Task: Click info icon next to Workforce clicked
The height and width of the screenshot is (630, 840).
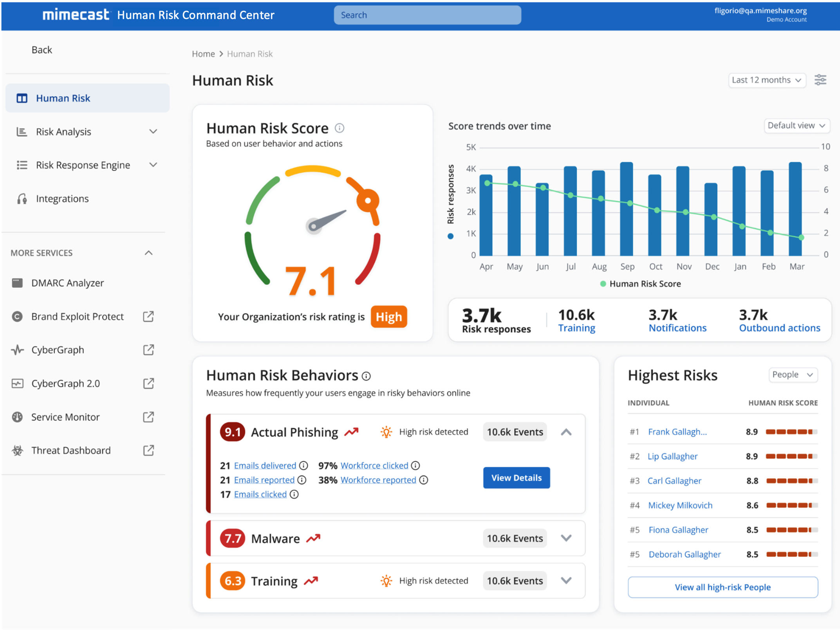Action: (x=415, y=466)
